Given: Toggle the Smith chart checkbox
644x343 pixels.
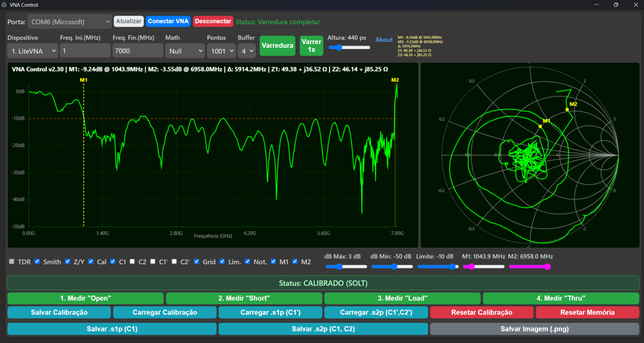Looking at the screenshot, I should click(x=37, y=262).
